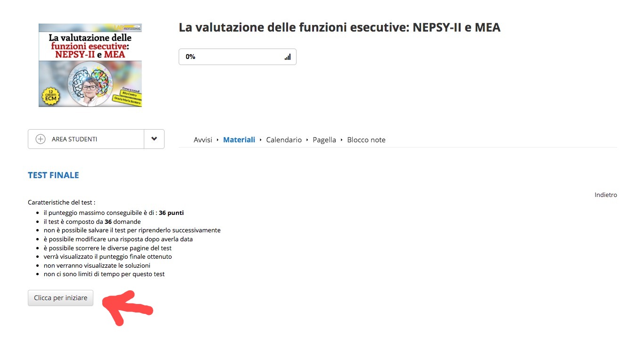Image resolution: width=644 pixels, height=345 pixels.
Task: Start the test with Clicca per iniziare
Action: tap(60, 298)
